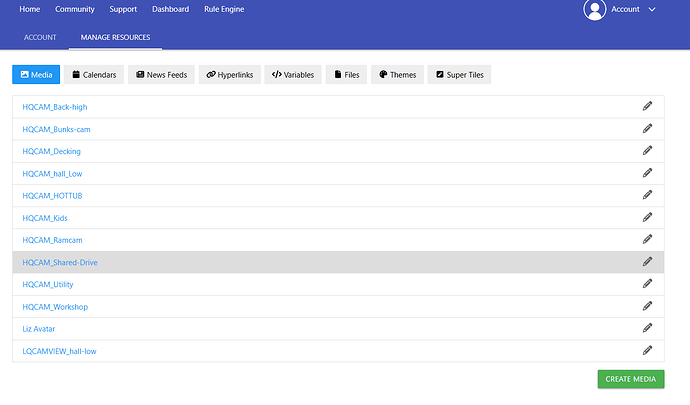
Task: Show the Hyperlinks resource tab
Action: click(x=230, y=75)
